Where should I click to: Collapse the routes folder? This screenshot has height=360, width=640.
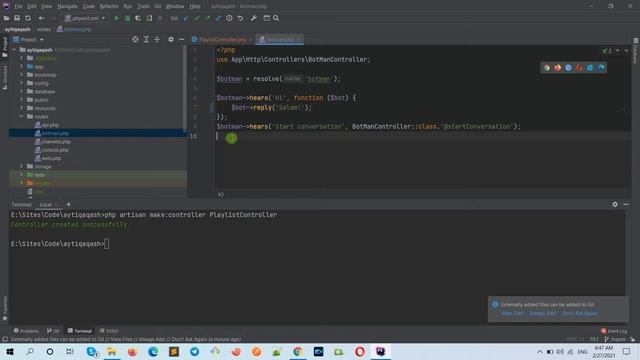click(x=22, y=116)
